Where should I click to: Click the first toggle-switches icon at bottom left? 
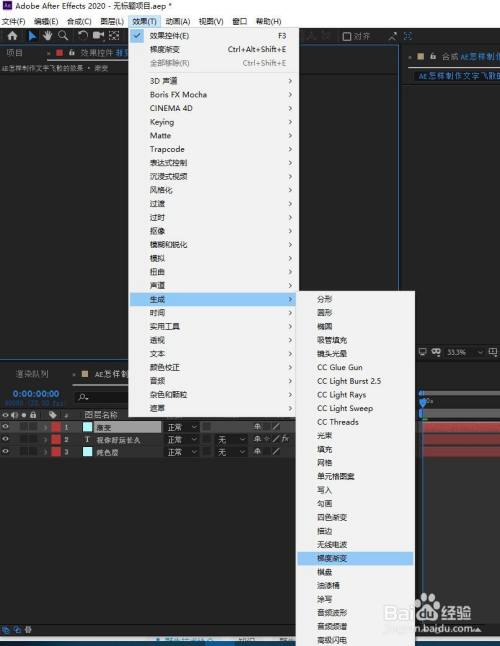pyautogui.click(x=6, y=630)
